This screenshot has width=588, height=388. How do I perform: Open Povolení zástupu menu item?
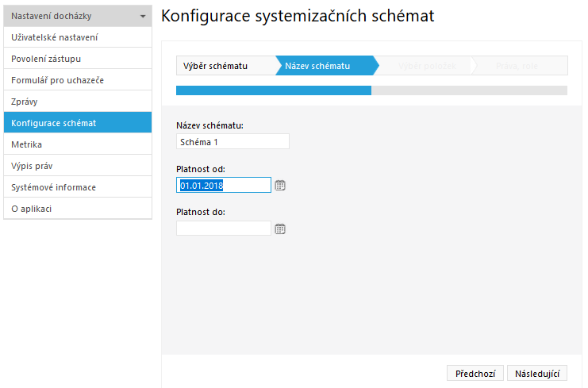click(x=78, y=59)
